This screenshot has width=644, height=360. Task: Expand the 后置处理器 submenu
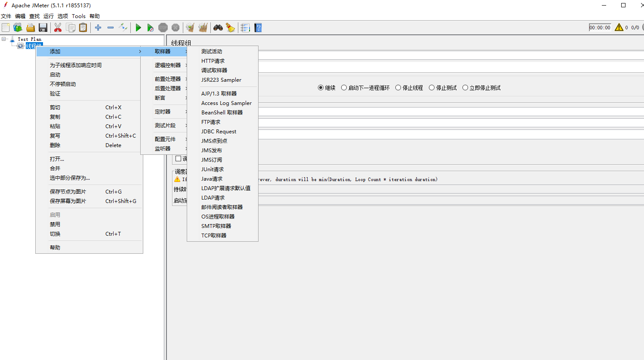(x=164, y=89)
